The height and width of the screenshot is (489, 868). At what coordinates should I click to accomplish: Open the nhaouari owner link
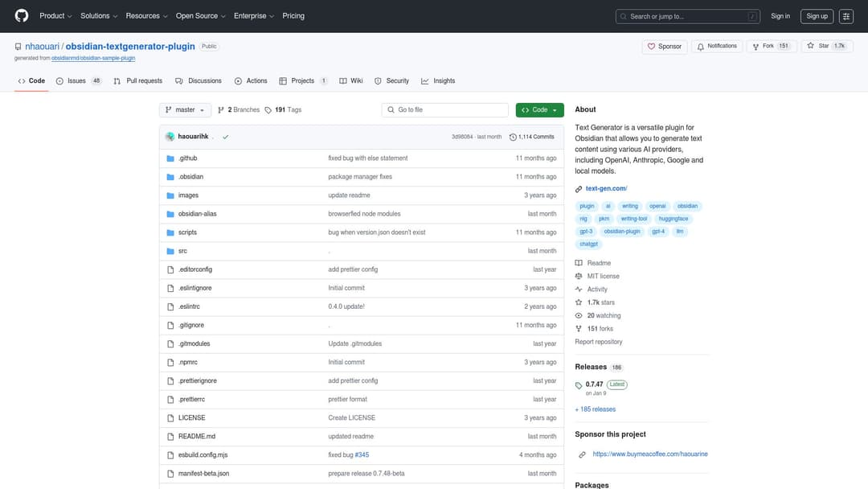coord(42,47)
